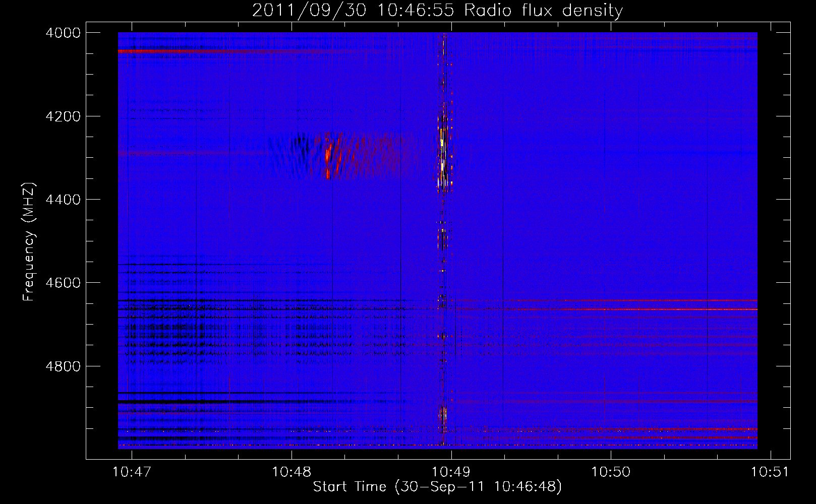Click the red drifting burst structure after 10:48
Viewport: 816px width, 504px height.
[333, 155]
